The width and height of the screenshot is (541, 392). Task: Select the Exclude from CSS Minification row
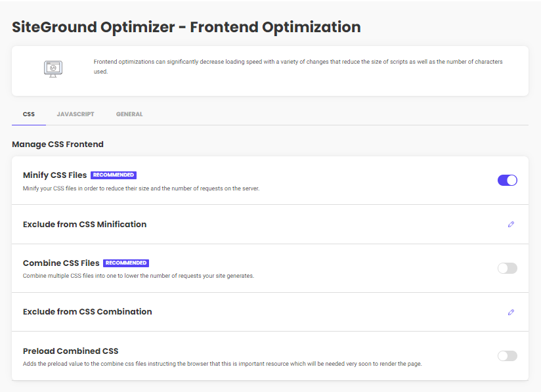coord(84,224)
